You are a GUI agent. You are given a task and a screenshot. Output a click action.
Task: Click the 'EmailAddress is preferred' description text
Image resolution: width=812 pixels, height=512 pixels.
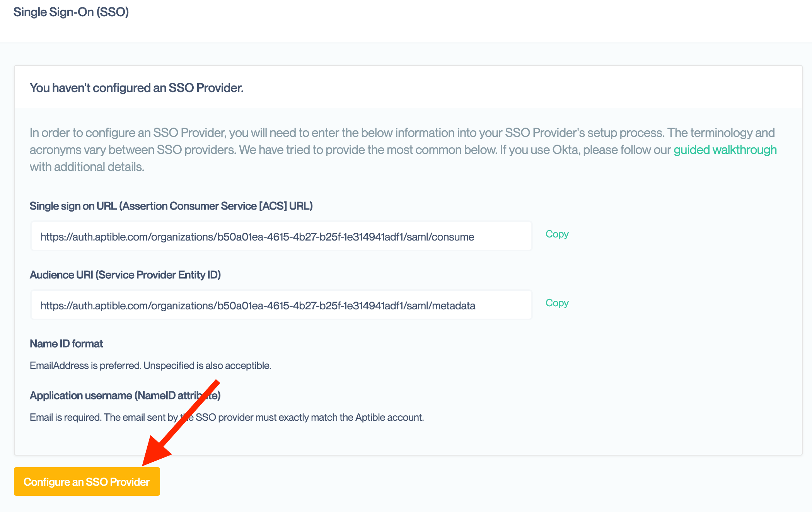(150, 365)
